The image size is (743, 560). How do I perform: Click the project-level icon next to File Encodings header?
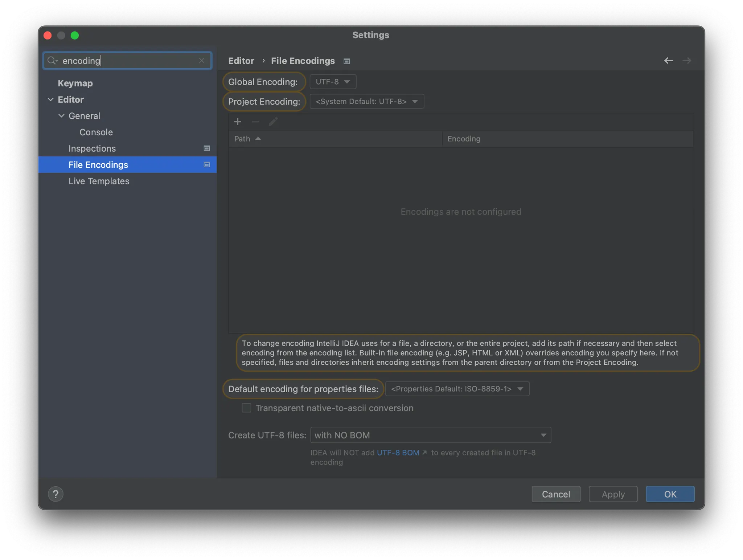346,61
